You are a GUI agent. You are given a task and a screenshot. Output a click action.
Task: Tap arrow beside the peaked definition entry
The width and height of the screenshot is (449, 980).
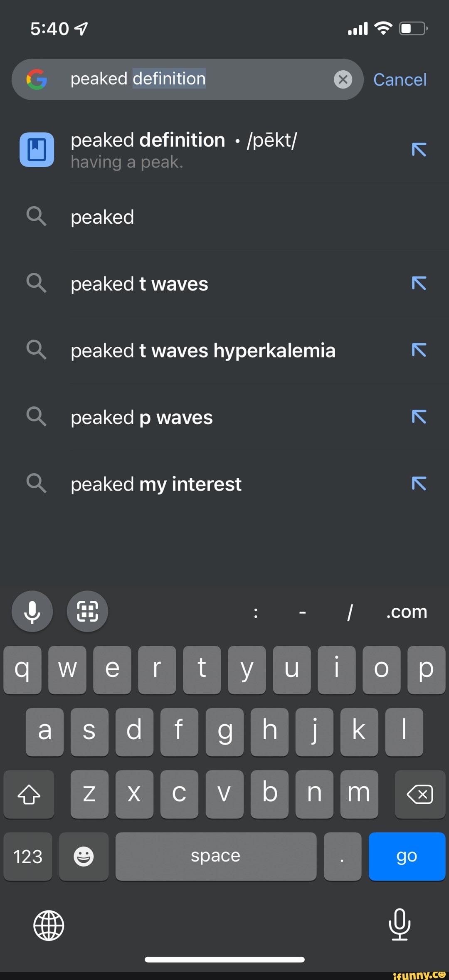pyautogui.click(x=419, y=150)
